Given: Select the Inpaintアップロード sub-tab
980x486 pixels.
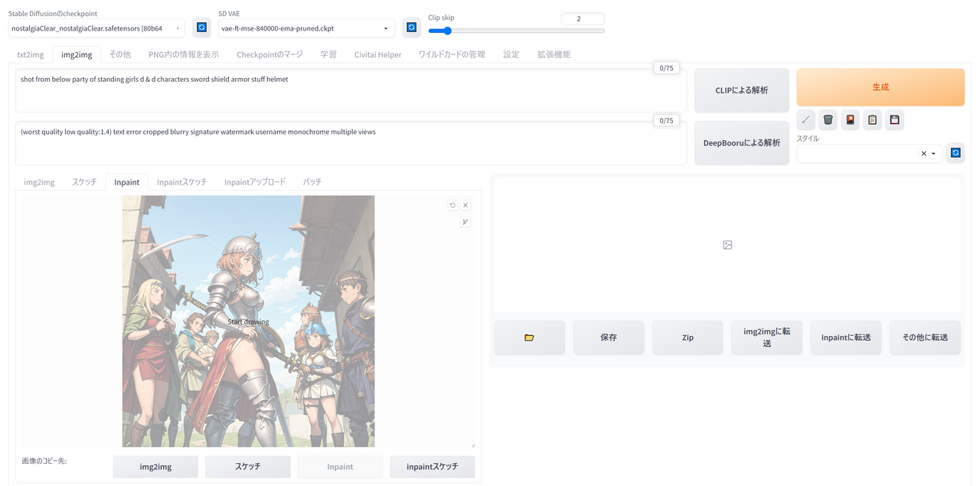Looking at the screenshot, I should 255,182.
